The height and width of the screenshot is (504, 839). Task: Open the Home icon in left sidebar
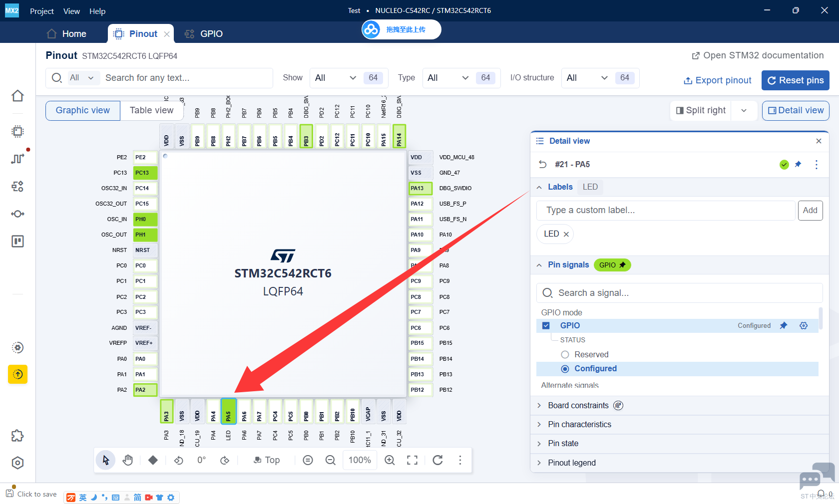tap(17, 96)
